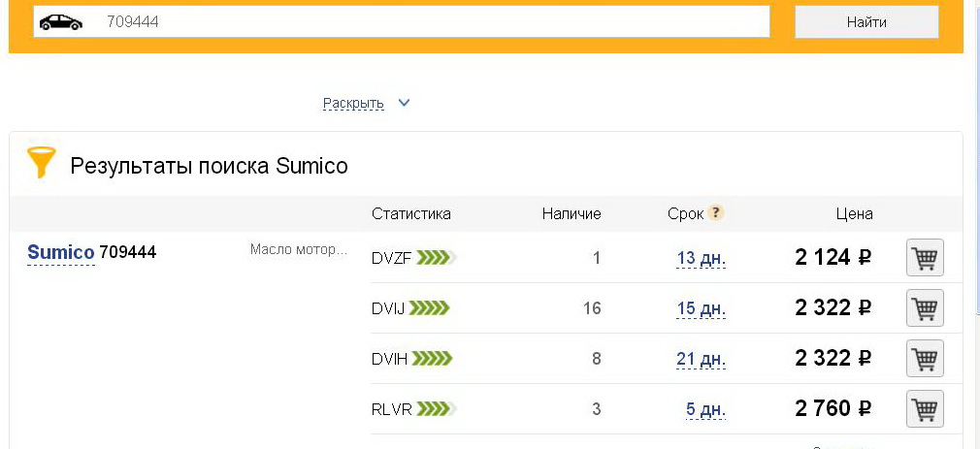Add the DVIJ offer to cart
The width and height of the screenshot is (980, 449).
[925, 307]
